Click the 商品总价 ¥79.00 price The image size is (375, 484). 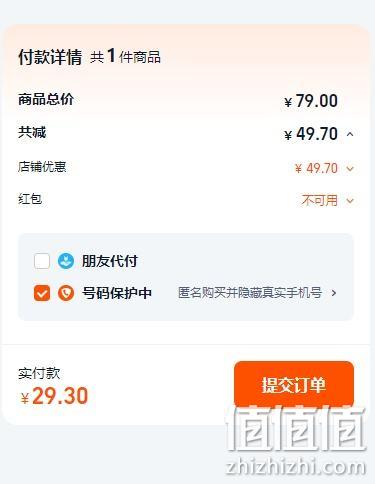(311, 101)
